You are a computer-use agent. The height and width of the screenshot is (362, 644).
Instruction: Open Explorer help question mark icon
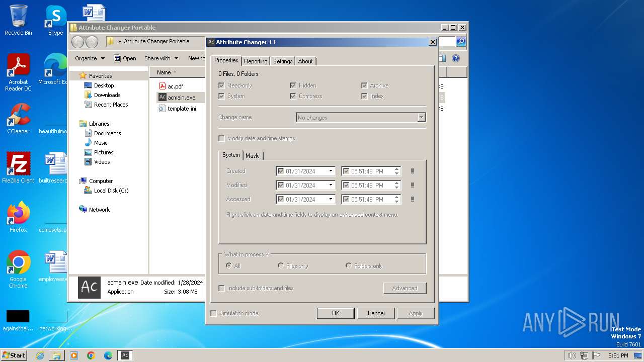pyautogui.click(x=456, y=58)
